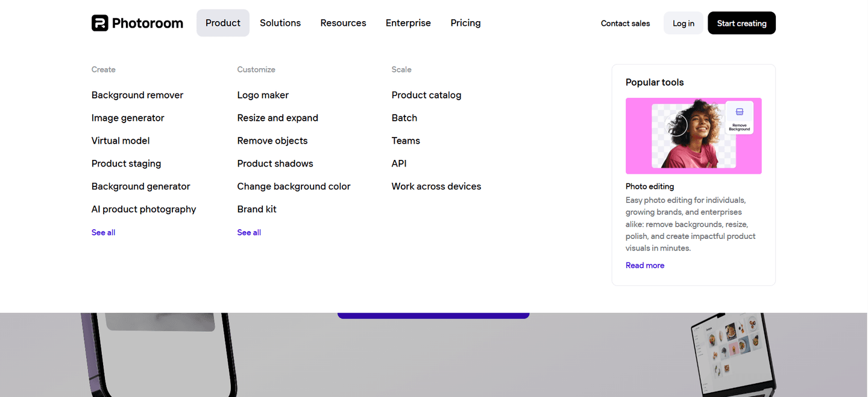Image resolution: width=868 pixels, height=397 pixels.
Task: Click the Photoroom logo icon
Action: click(x=99, y=23)
